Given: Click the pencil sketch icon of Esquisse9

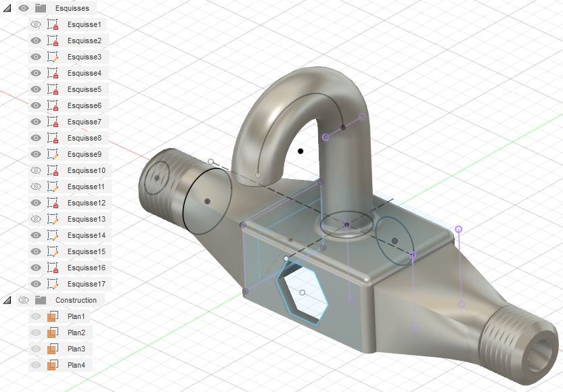Looking at the screenshot, I should tap(53, 154).
